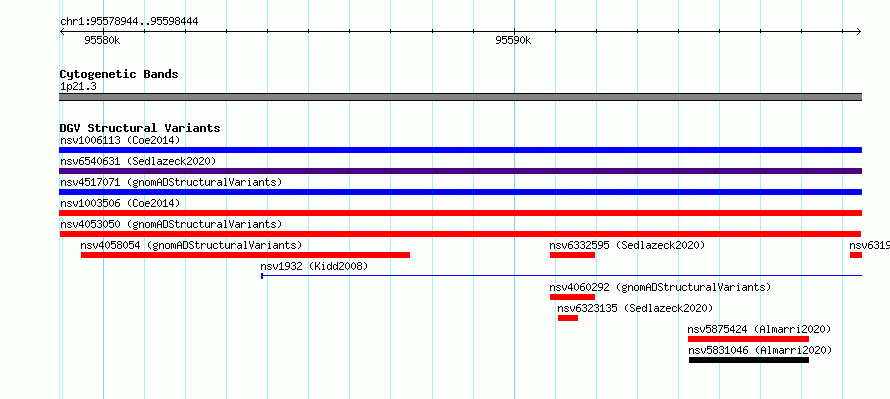Screen dimensions: 890x399
Task: Click the nsv5831046 (Almarri2020) label
Action: click(761, 350)
